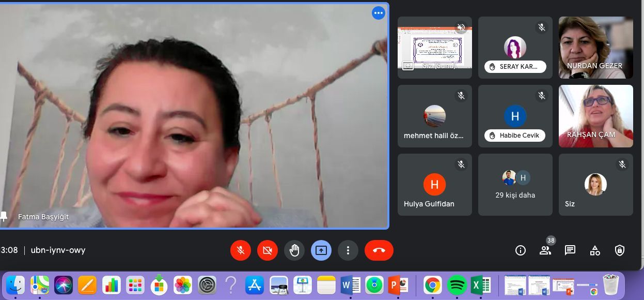The height and width of the screenshot is (300, 644).
Task: Toggle the camera on/off button
Action: tap(267, 250)
